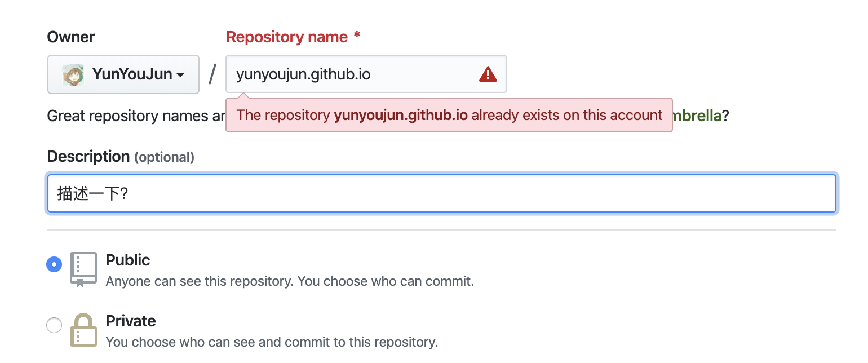Click 'Anyone can see this repository' text
The image size is (868, 363).
(290, 281)
